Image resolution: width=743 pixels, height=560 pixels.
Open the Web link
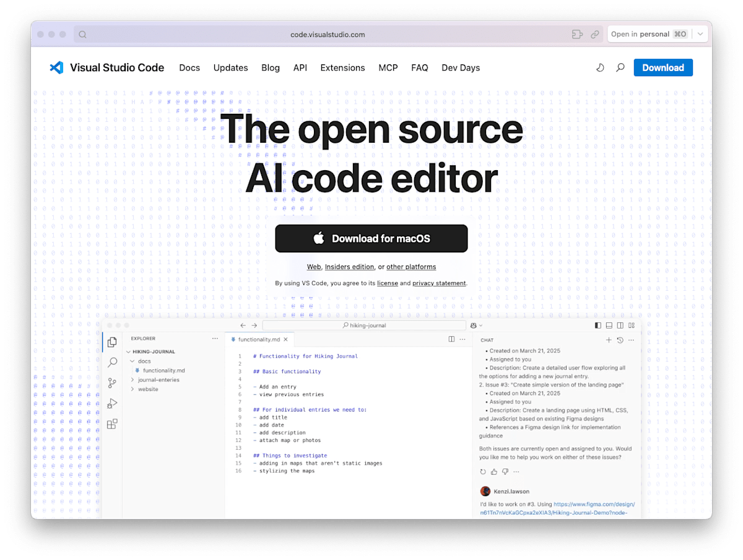click(x=314, y=267)
